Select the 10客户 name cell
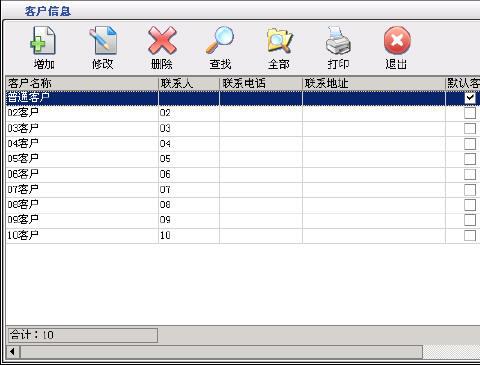Image resolution: width=480 pixels, height=365 pixels. (82, 236)
